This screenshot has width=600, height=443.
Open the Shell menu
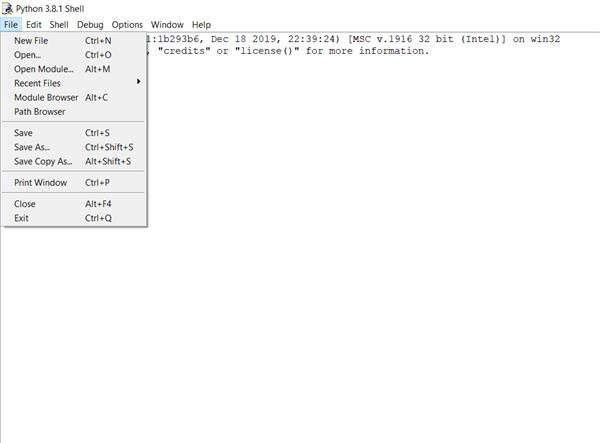click(x=59, y=25)
